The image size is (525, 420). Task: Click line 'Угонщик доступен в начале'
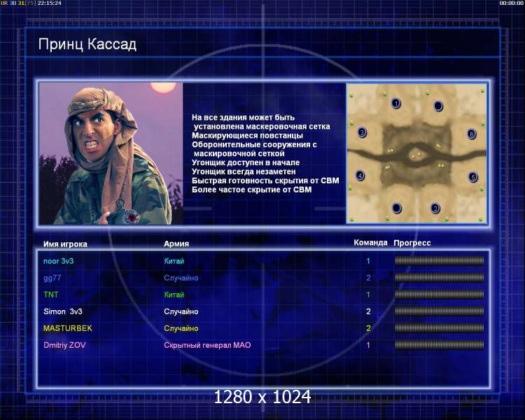(246, 163)
